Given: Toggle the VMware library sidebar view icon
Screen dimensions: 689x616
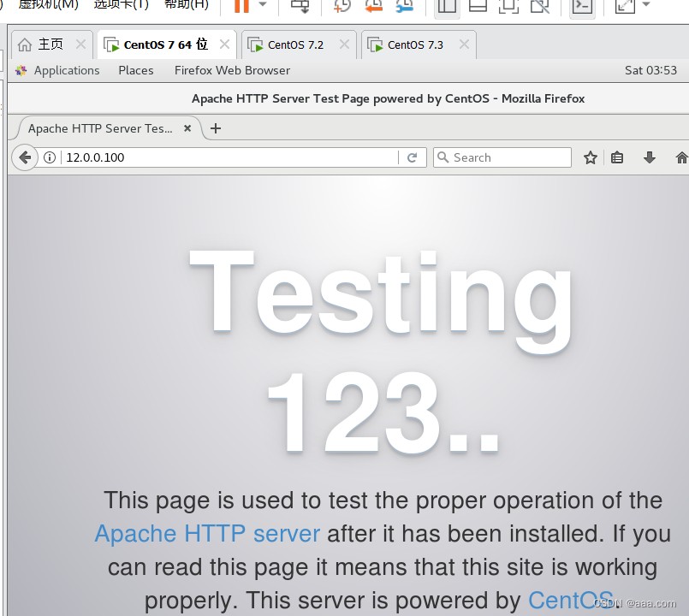Looking at the screenshot, I should point(447,5).
